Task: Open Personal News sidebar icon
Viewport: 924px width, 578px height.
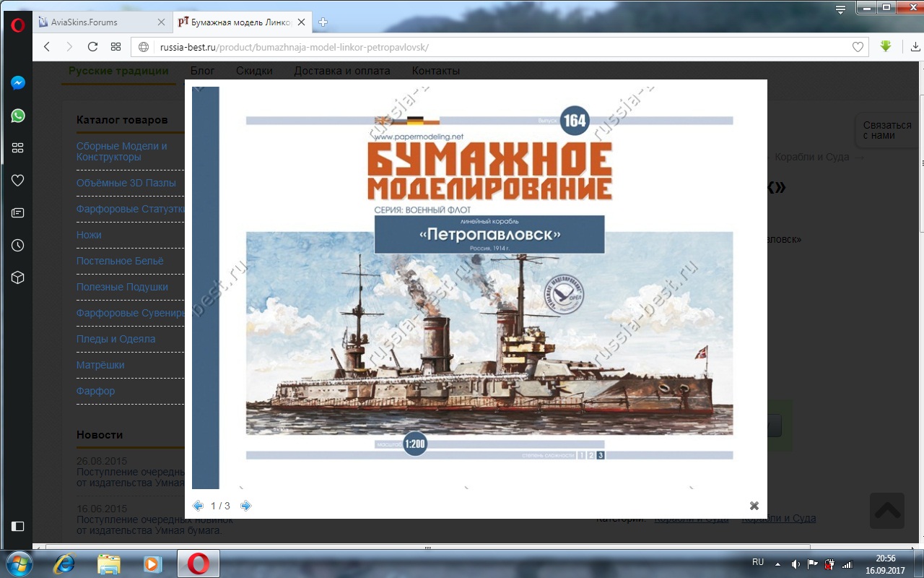Action: click(x=18, y=213)
